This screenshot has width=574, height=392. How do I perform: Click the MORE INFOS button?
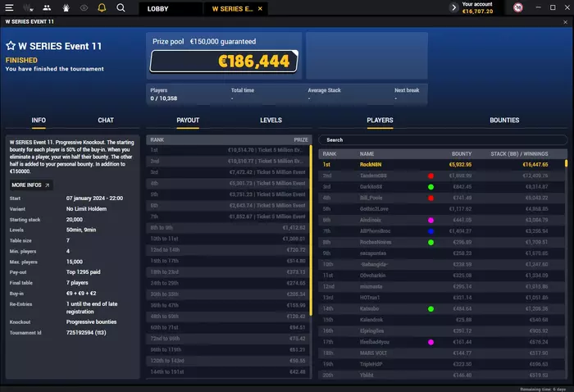pos(31,185)
